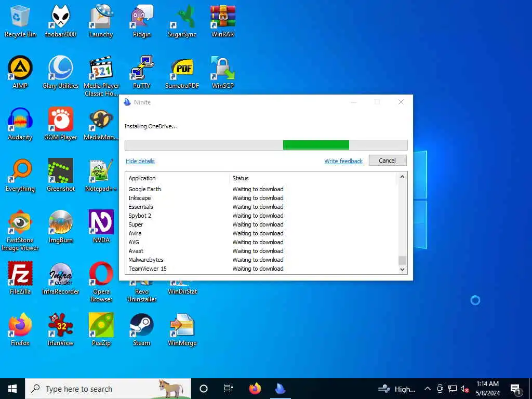Click the GOM Player shortcut
This screenshot has height=399, width=532.
click(60, 124)
